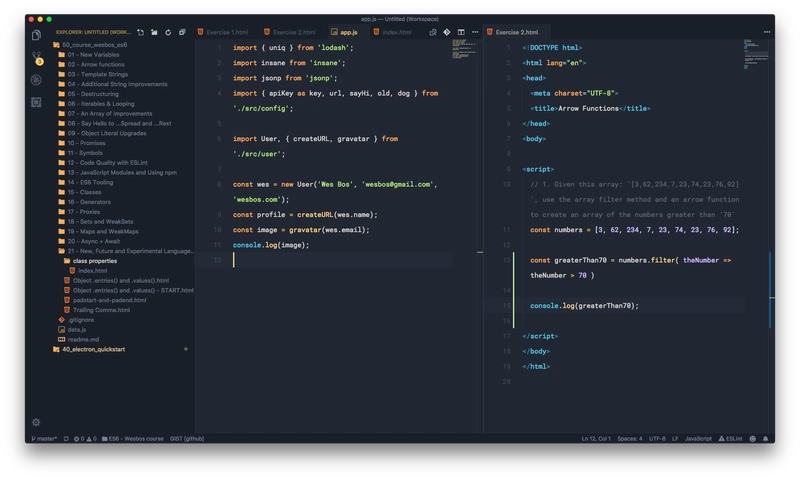Open padstart-and-padend.html file

[x=109, y=300]
